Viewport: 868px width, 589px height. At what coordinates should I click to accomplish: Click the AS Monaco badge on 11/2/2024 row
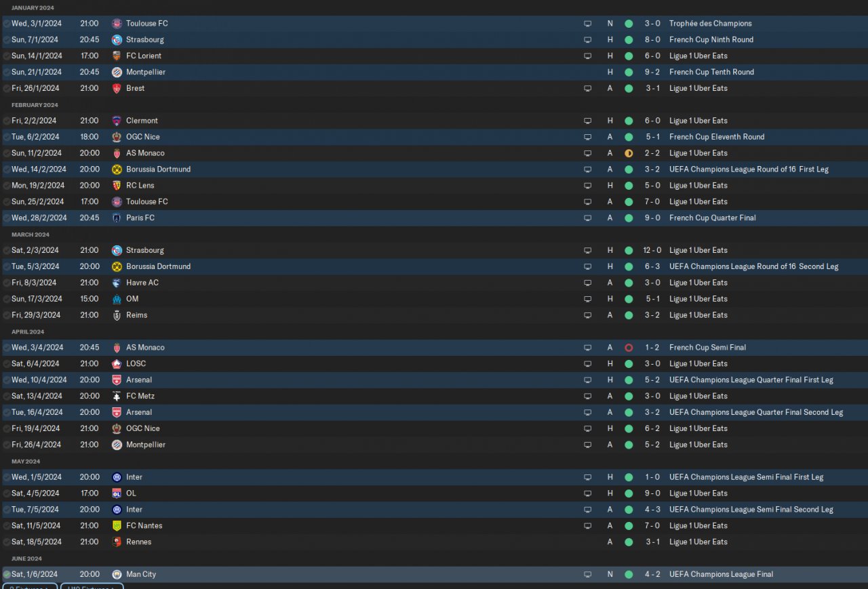[117, 153]
